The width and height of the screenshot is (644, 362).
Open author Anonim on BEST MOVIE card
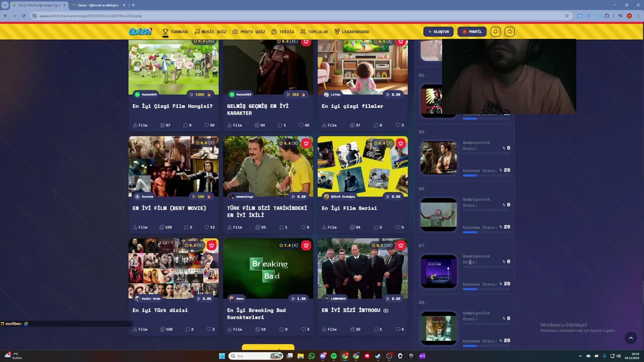(x=144, y=197)
